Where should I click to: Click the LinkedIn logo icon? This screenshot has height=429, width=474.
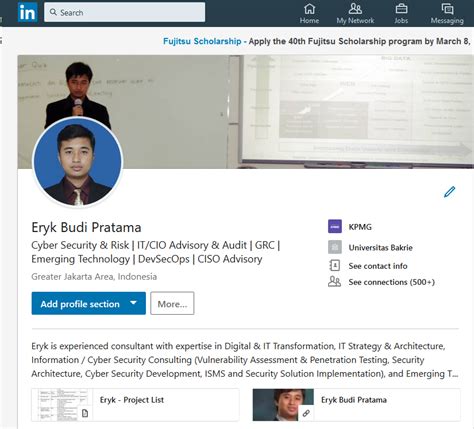[27, 12]
